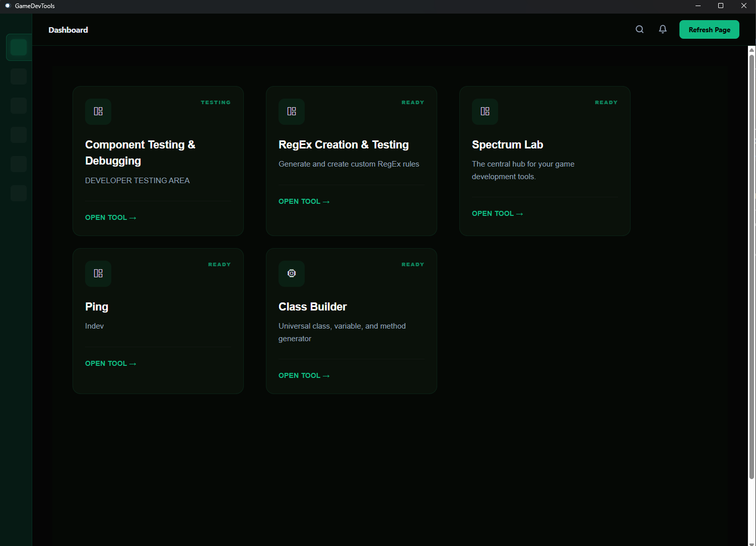The width and height of the screenshot is (756, 546).
Task: Click 'Generate and create custom RegEx rules' text
Action: [349, 164]
